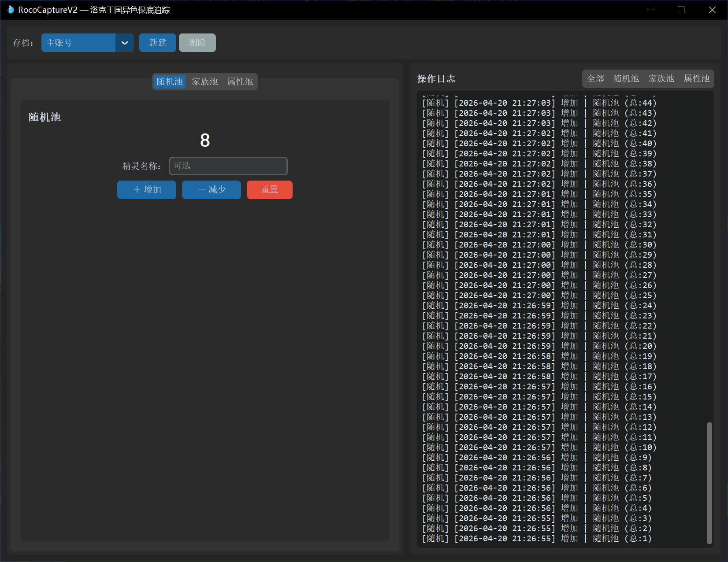Screen dimensions: 728x562
Task: Filter the log by 属性池
Action: pyautogui.click(x=696, y=78)
